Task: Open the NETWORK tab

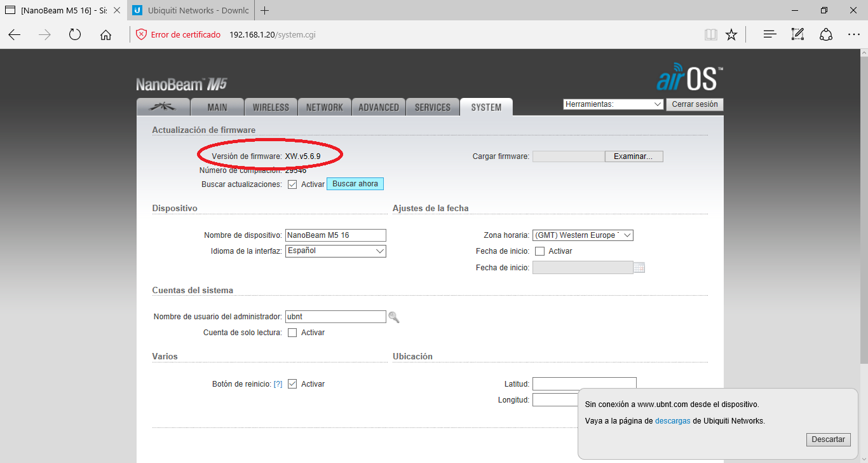Action: point(324,107)
